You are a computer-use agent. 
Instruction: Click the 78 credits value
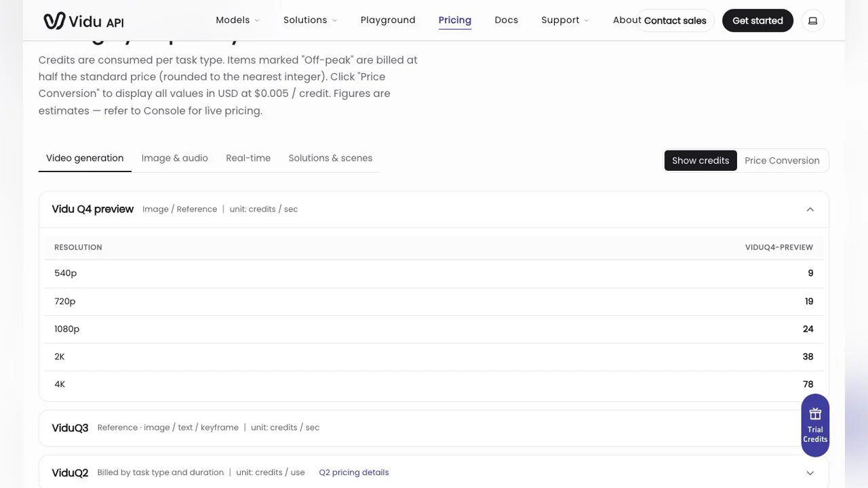click(x=808, y=384)
